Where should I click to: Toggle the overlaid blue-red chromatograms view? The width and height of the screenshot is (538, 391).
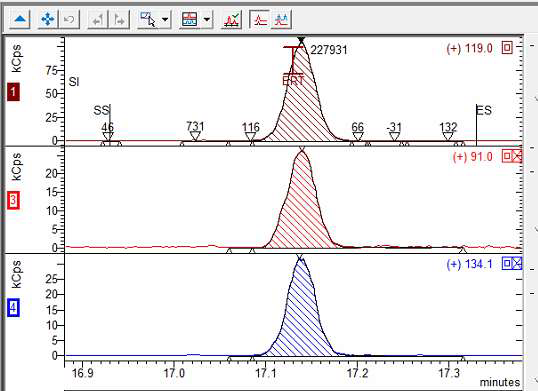point(282,19)
